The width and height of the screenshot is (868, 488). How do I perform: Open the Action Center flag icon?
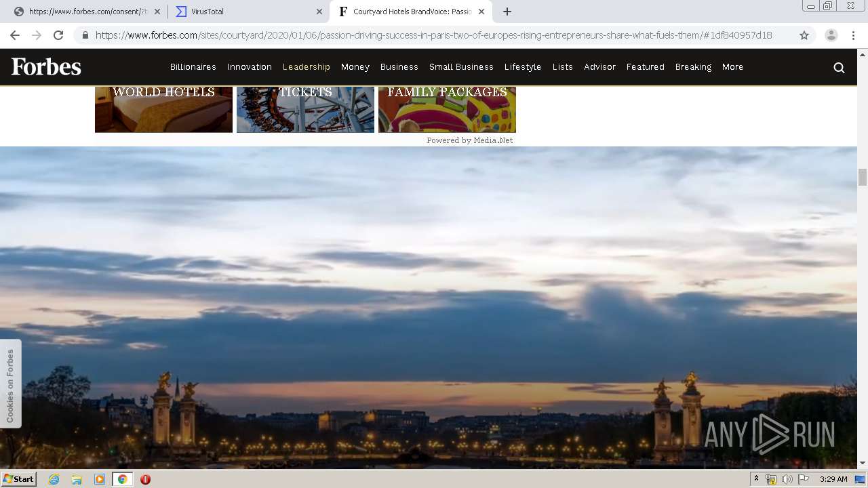click(x=804, y=479)
